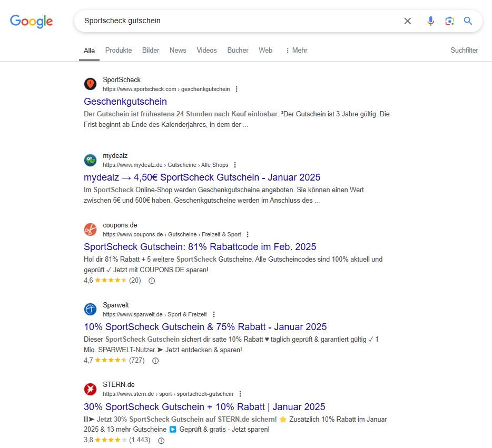Start voice search with the microphone icon
The image size is (492, 448).
coord(430,21)
